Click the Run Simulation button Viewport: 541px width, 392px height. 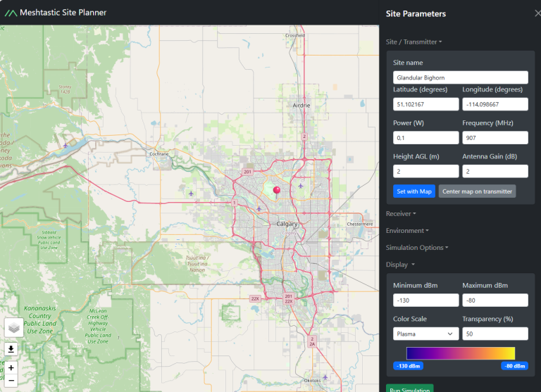pos(409,388)
